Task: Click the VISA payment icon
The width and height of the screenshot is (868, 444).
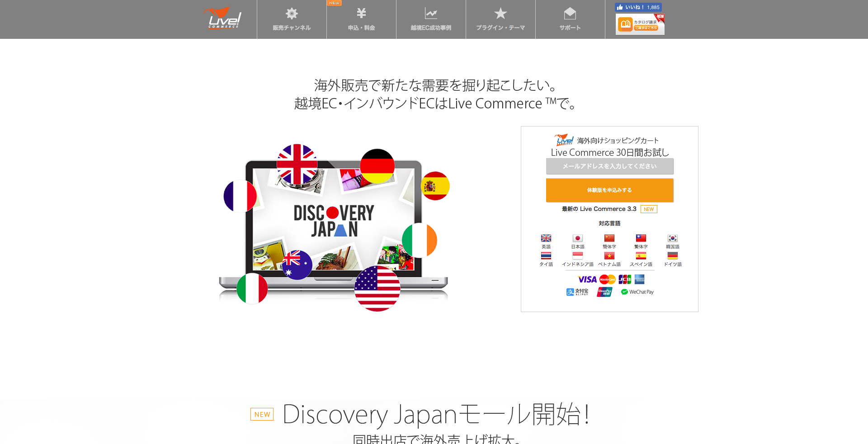Action: pyautogui.click(x=587, y=279)
